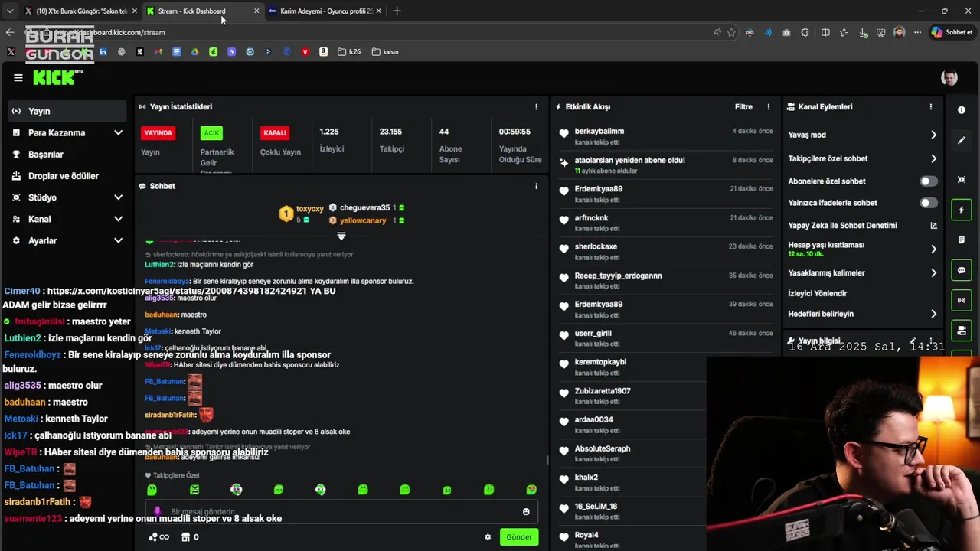Viewport: 980px width, 551px height.
Task: Open emoji picker in chat message box
Action: coord(526,512)
